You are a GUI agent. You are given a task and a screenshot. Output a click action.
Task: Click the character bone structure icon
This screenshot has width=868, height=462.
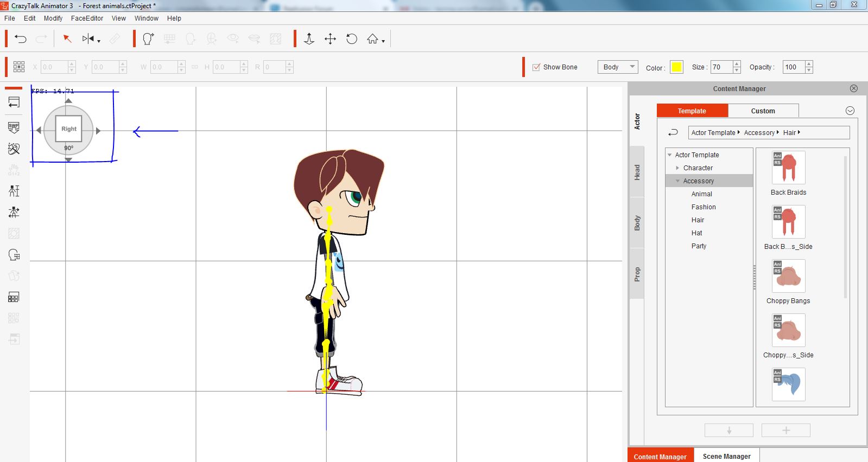[x=14, y=191]
